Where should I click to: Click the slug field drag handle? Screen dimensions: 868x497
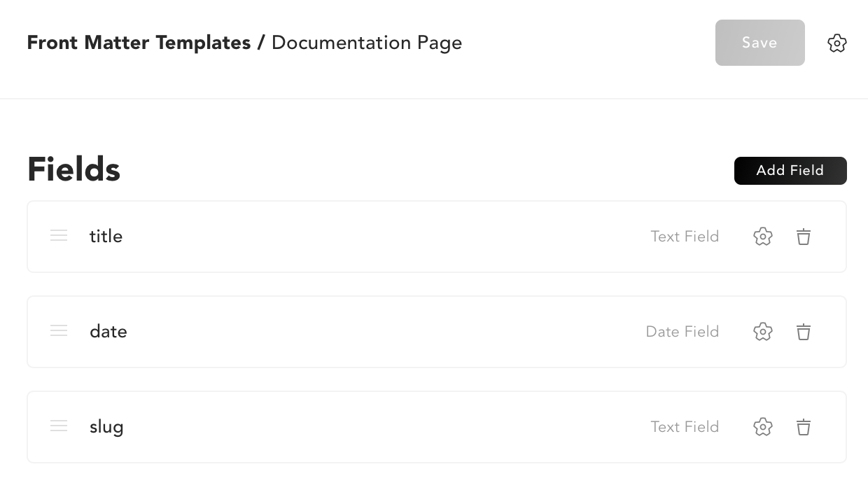(x=59, y=427)
